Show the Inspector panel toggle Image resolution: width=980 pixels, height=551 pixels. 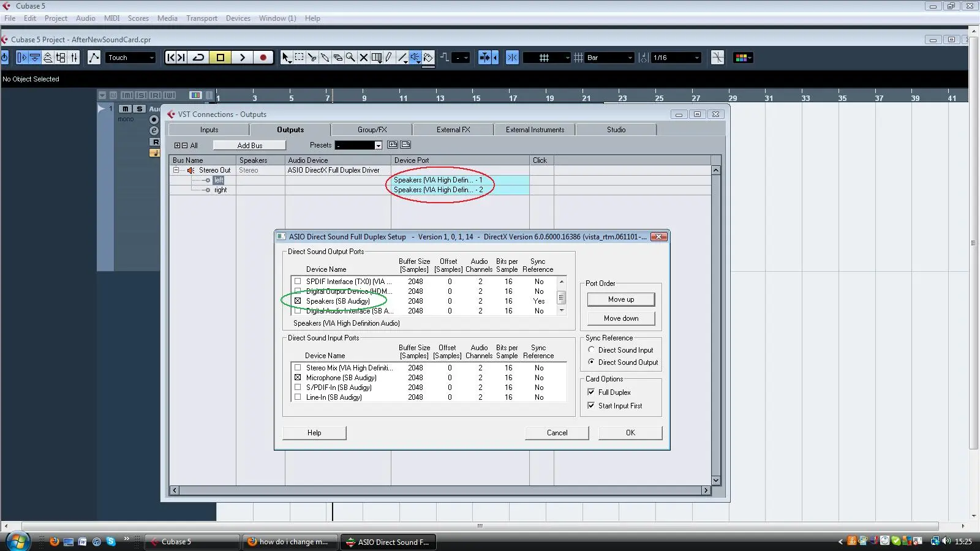[x=22, y=58]
